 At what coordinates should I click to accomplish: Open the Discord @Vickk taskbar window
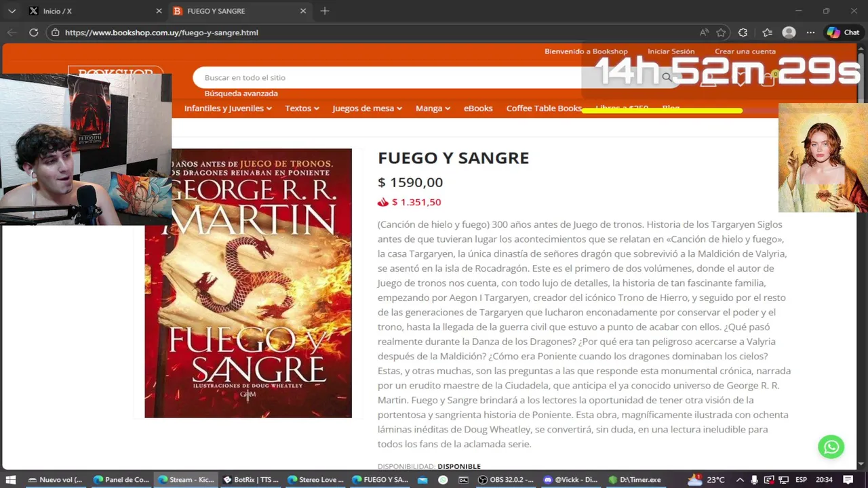pyautogui.click(x=571, y=480)
